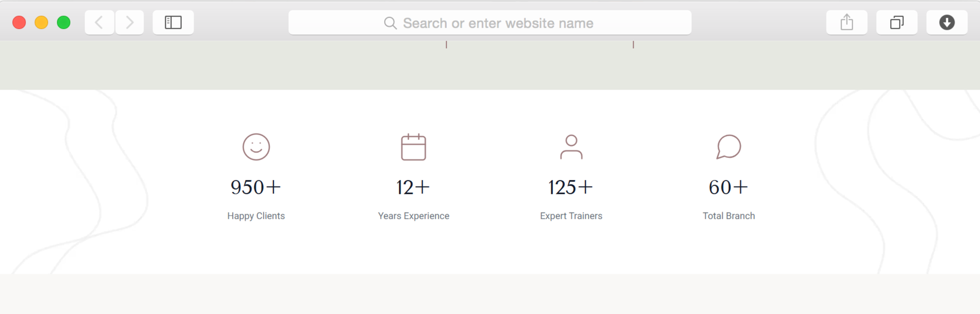Click the calendar icon above 12+
The image size is (980, 314).
coord(413,147)
